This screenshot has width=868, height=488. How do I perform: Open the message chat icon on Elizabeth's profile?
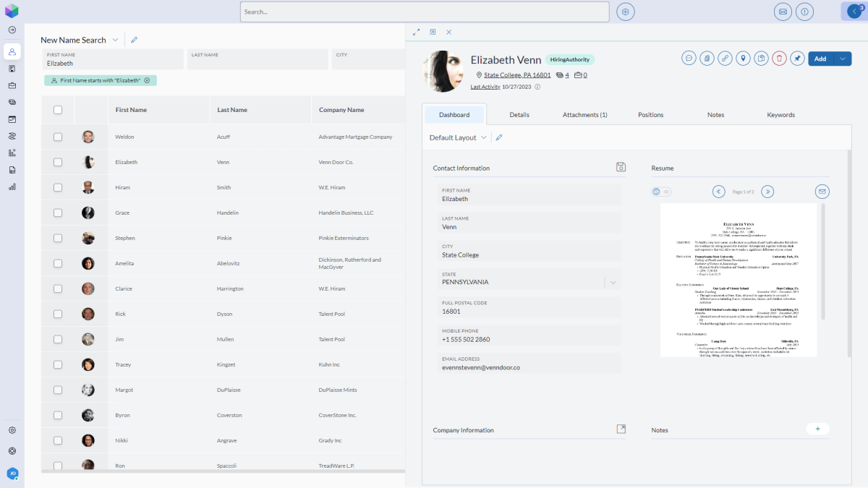[689, 58]
